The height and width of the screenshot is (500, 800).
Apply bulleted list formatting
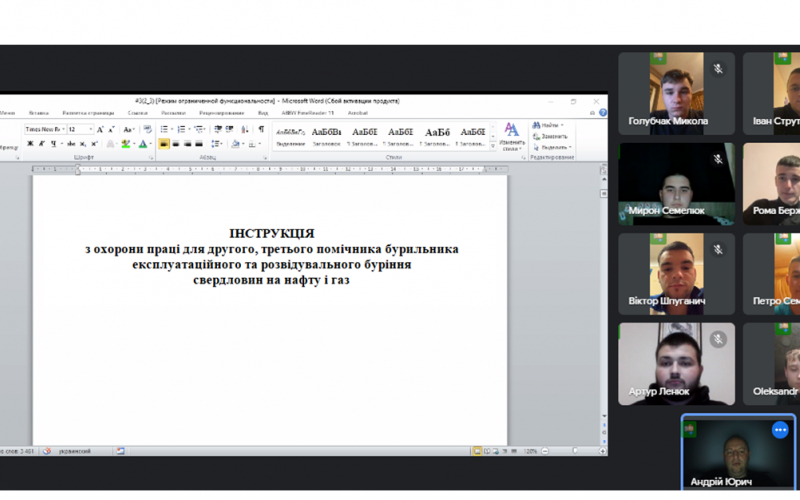[164, 129]
